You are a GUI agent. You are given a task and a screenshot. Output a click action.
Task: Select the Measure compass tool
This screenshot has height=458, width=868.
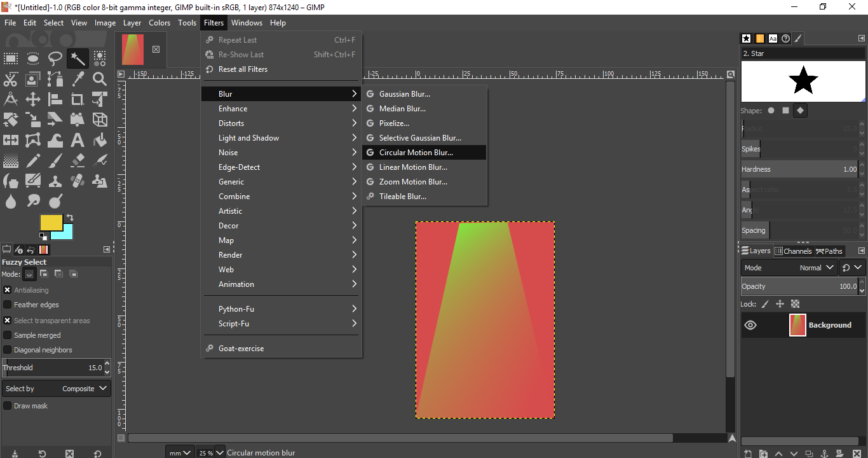(x=11, y=99)
